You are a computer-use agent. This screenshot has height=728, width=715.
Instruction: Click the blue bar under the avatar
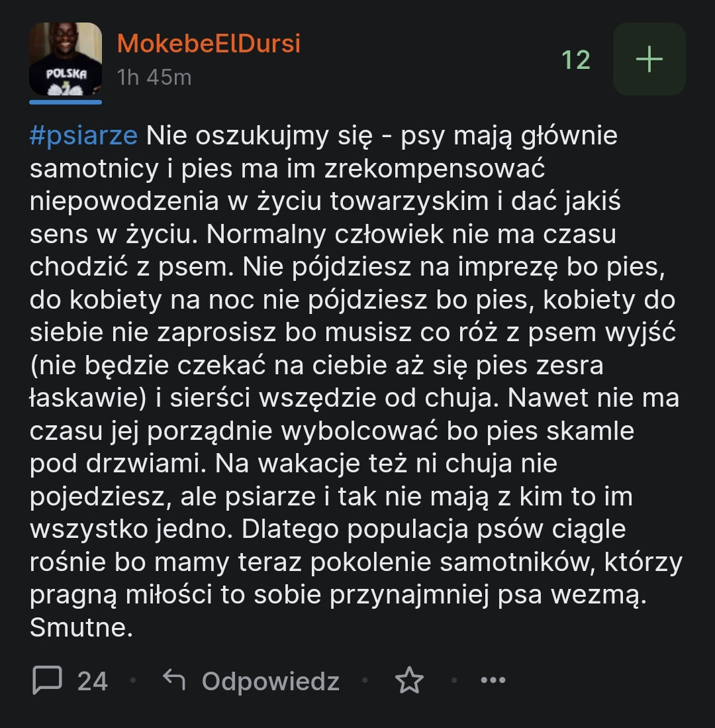click(x=66, y=102)
